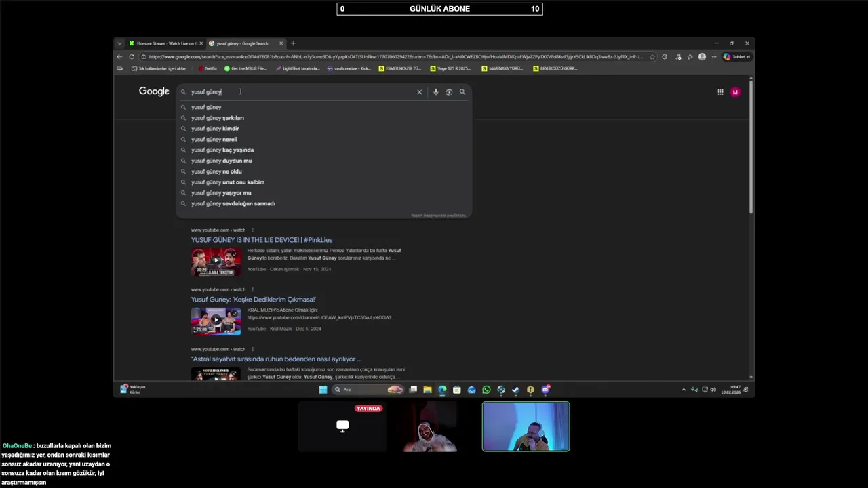Play the Pink Lies video thumbnail

[216, 262]
